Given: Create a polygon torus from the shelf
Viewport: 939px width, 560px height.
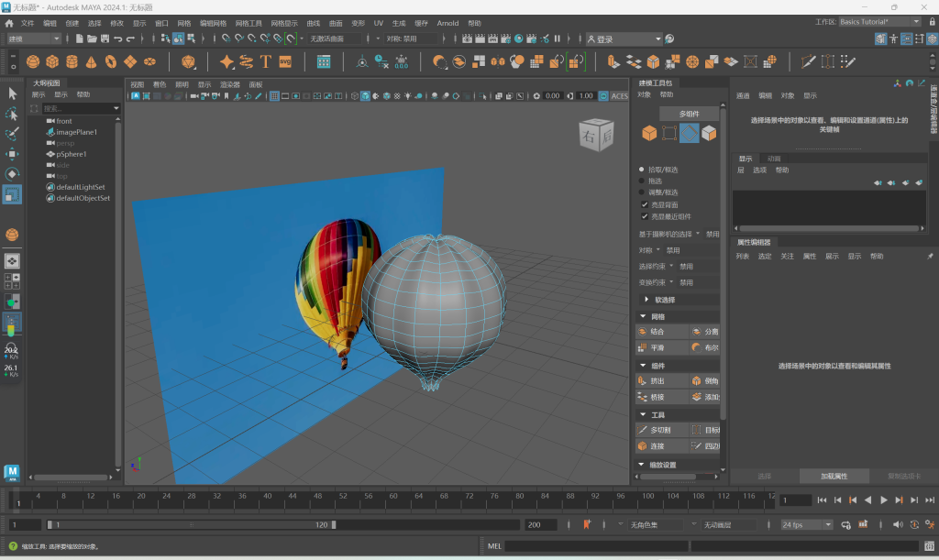Looking at the screenshot, I should click(111, 61).
